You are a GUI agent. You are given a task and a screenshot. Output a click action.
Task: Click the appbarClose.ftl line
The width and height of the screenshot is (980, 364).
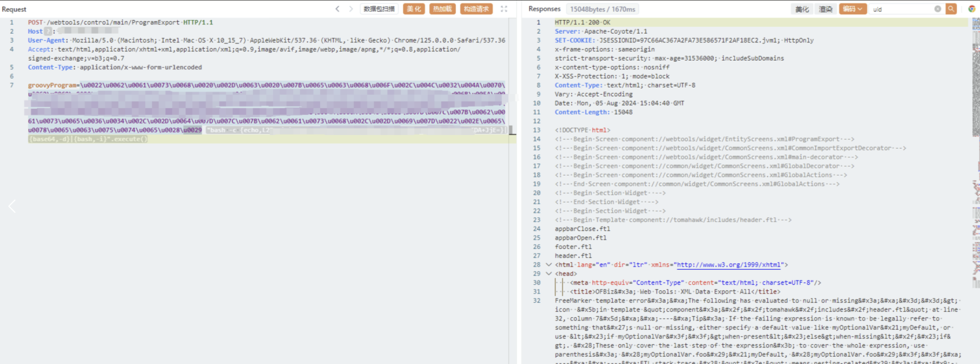(582, 229)
